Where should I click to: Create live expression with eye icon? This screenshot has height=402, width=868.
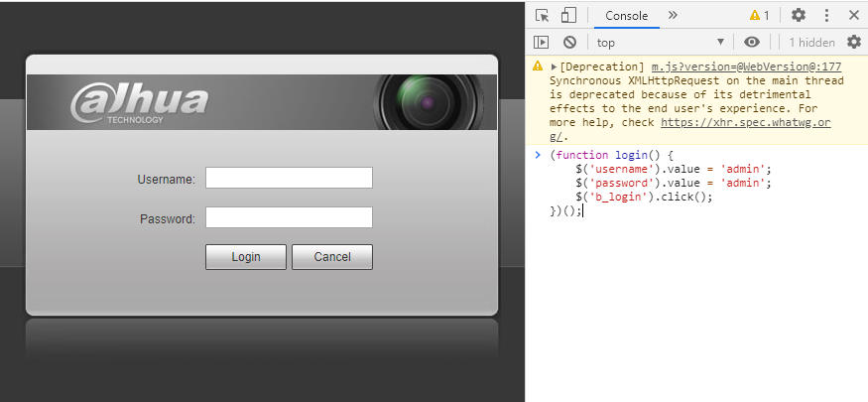(752, 42)
